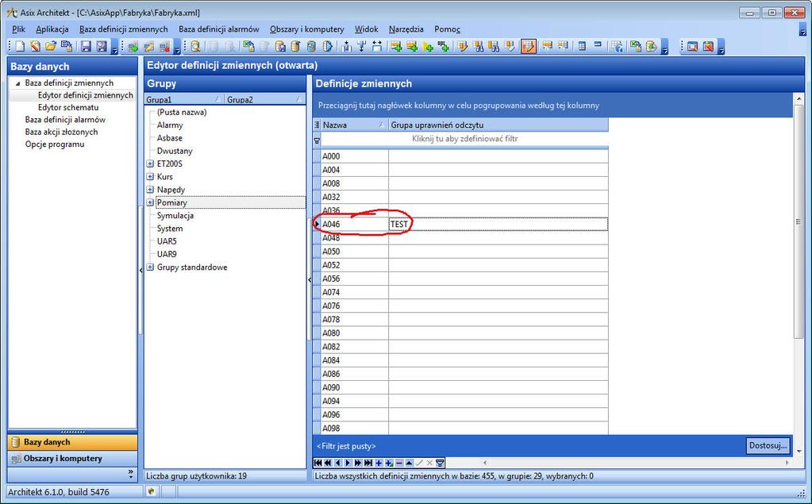
Task: Go to last record in navigator
Action: coord(368,463)
